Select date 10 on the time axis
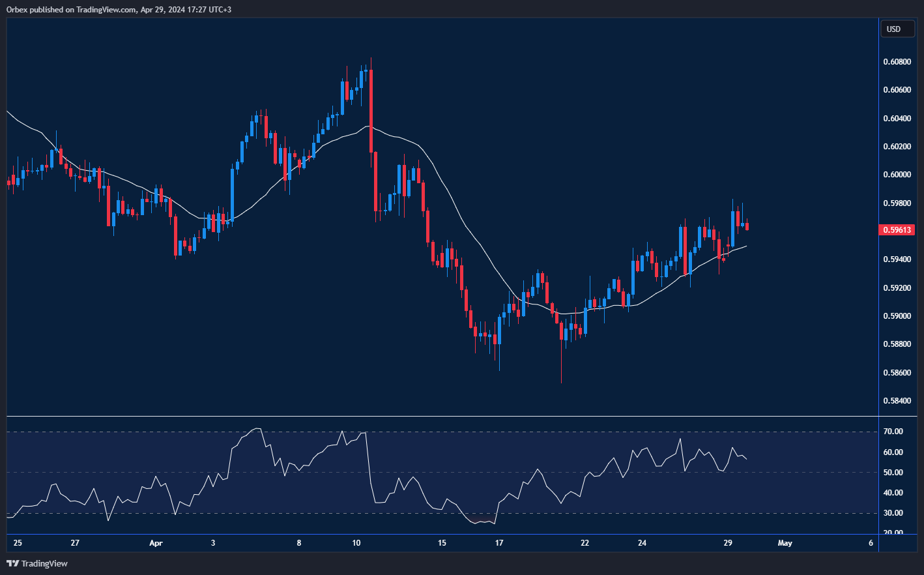Viewport: 924px width, 575px height. click(356, 543)
